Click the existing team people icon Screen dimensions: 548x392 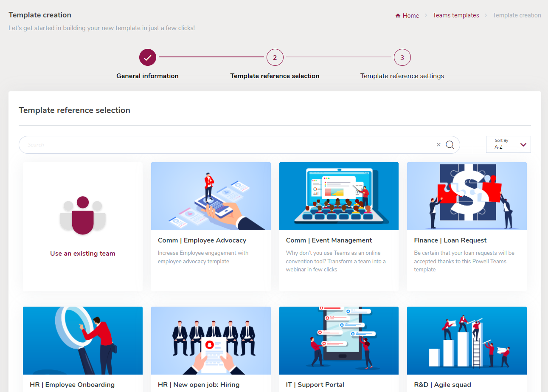(83, 215)
